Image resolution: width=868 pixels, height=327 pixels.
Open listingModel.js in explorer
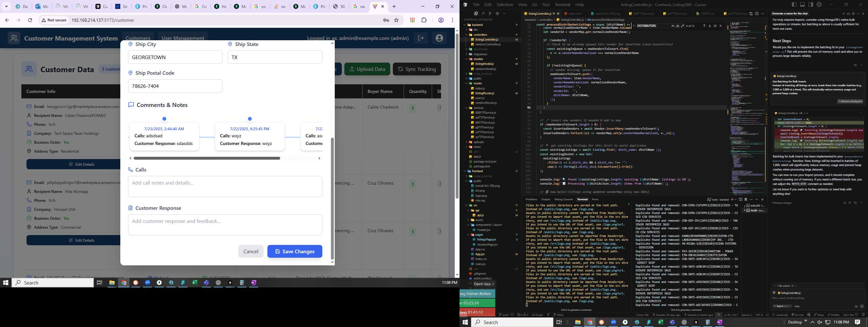(x=484, y=64)
